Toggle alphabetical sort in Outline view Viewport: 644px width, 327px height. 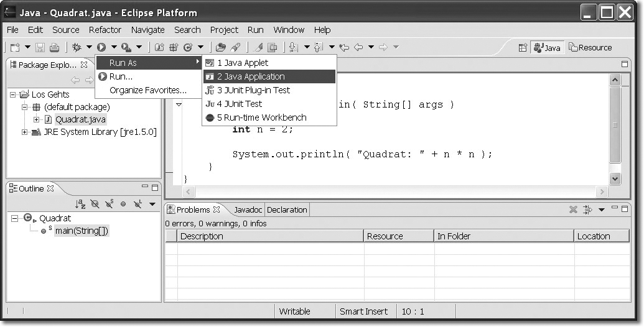(80, 204)
